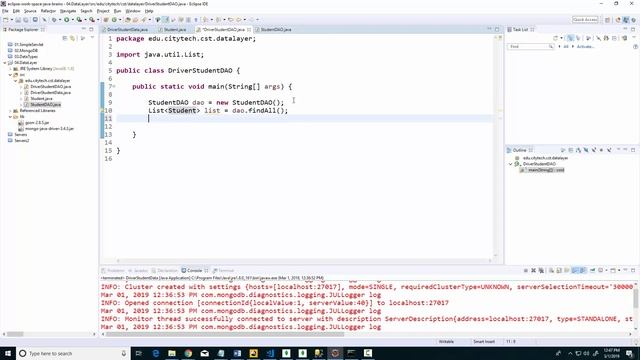Click Terminate icon in Console toolbar
The width and height of the screenshot is (640, 360).
point(526,270)
